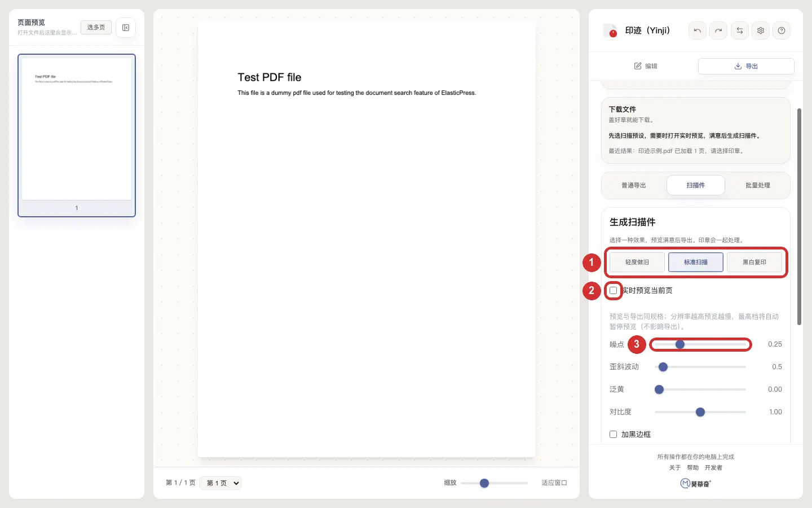Click the Yinji app logo icon

tap(611, 30)
